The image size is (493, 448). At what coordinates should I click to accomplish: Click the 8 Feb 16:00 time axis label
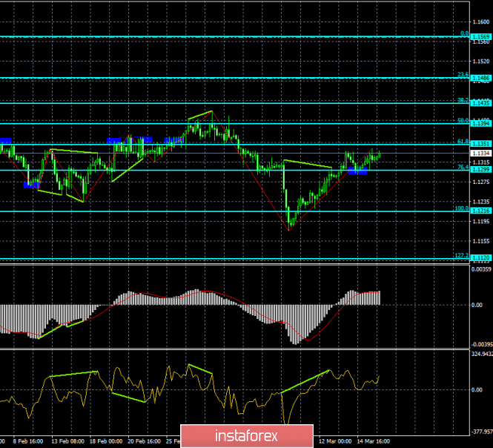point(28,441)
